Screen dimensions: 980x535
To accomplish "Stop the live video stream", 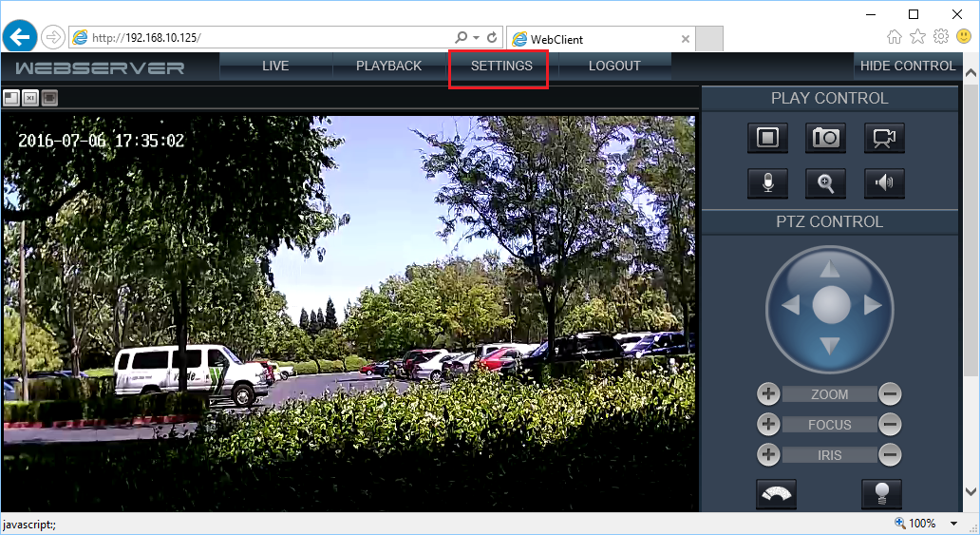I will click(x=767, y=138).
